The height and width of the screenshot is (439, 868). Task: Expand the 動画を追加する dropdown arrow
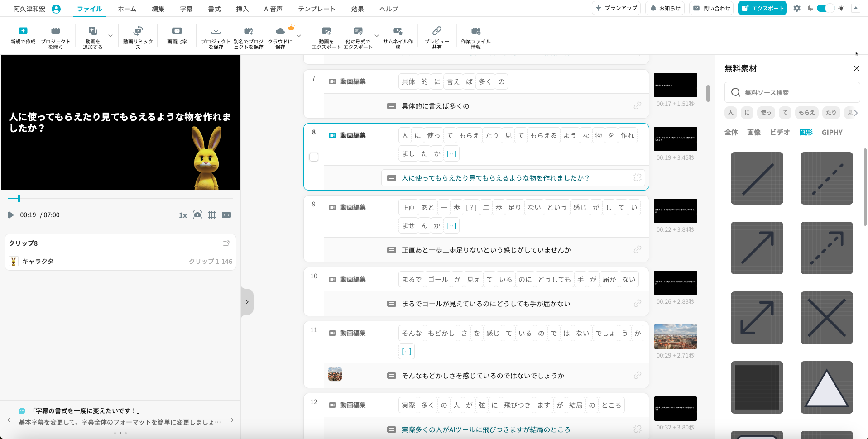coord(110,36)
